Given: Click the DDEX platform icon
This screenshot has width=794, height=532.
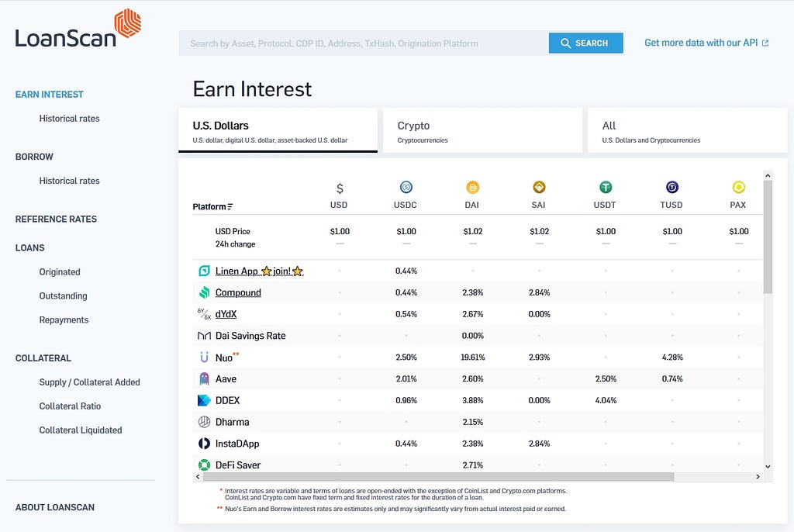Looking at the screenshot, I should (x=204, y=401).
